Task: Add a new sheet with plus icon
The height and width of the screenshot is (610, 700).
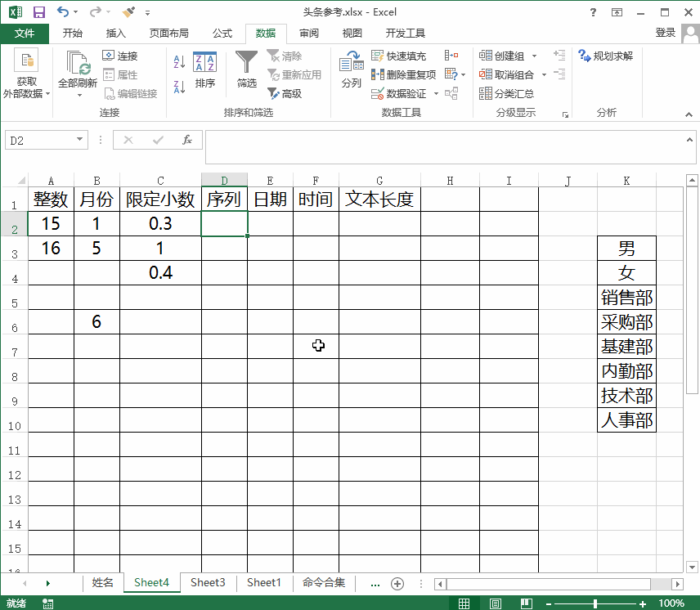Action: [397, 583]
